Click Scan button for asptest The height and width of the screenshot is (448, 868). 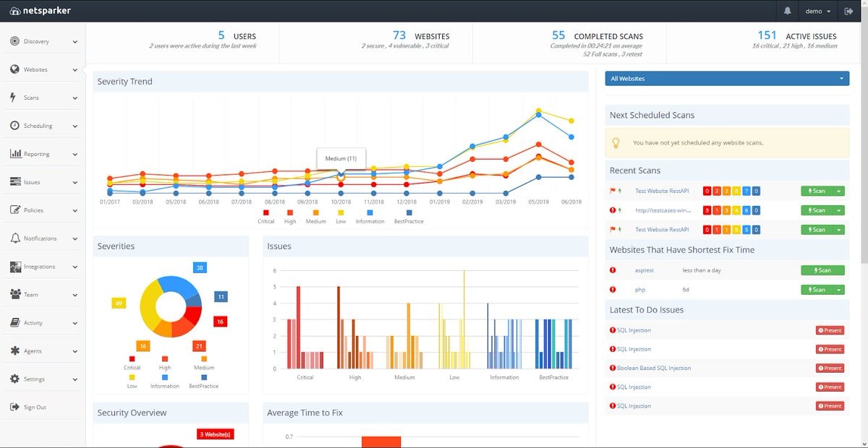(x=822, y=270)
